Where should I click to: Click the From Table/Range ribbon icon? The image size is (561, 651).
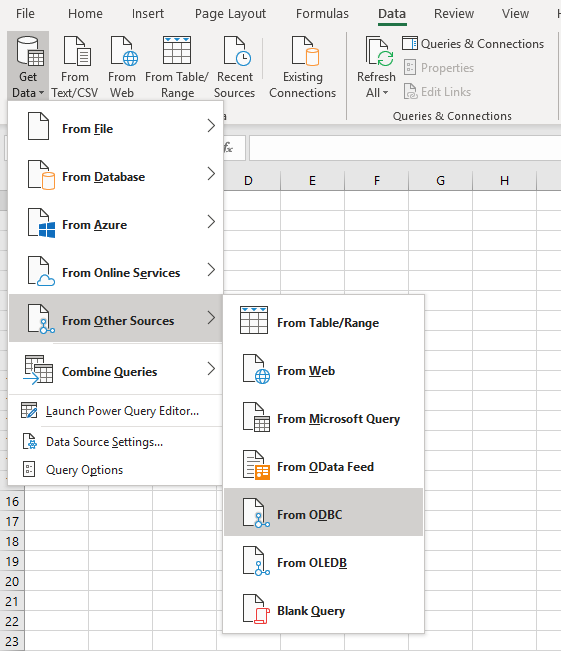coord(177,50)
